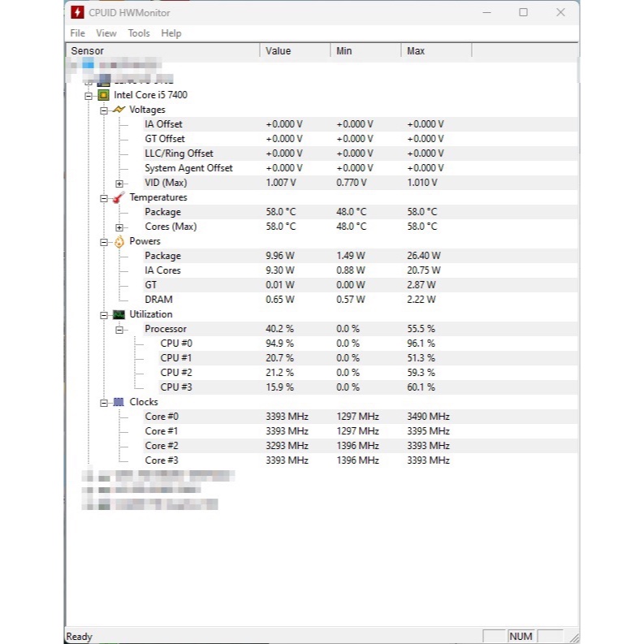
Task: Collapse the Intel Core i5 7400 node
Action: click(x=89, y=95)
